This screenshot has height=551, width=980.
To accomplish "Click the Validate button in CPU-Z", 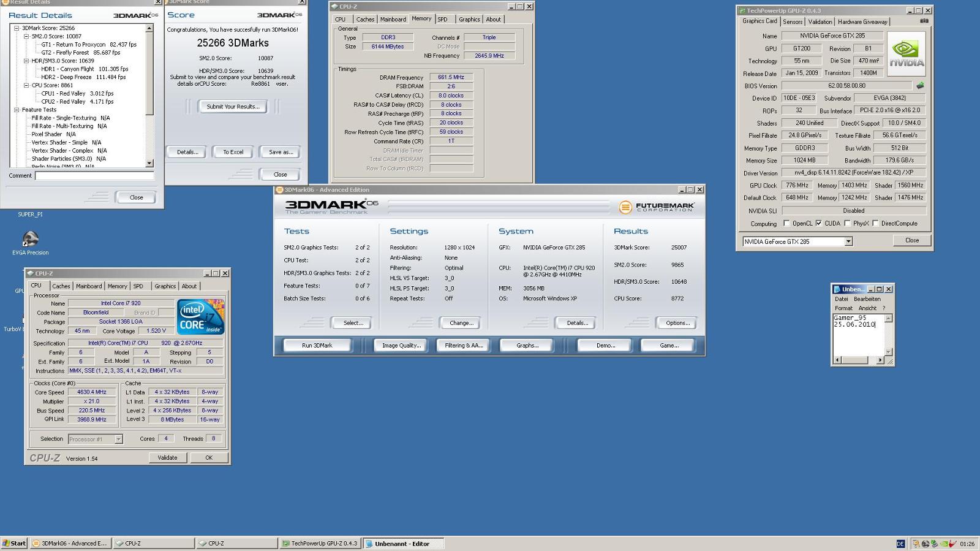I will tap(167, 458).
